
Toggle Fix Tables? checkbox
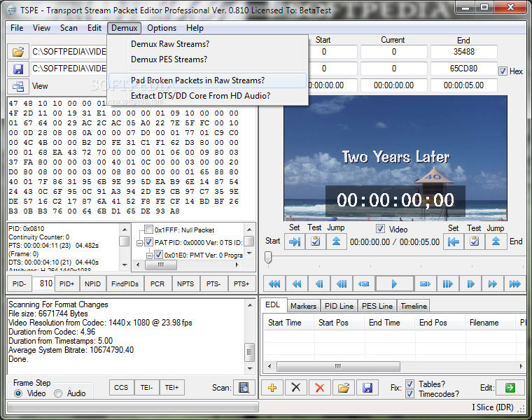tap(410, 384)
